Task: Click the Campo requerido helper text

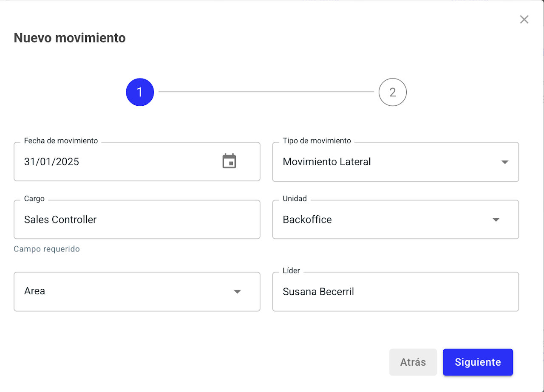Action: pyautogui.click(x=47, y=249)
